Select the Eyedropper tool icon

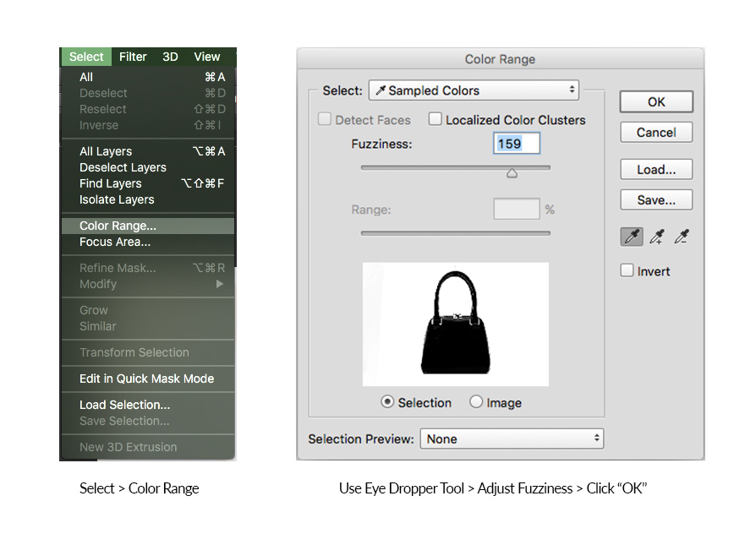pos(631,237)
